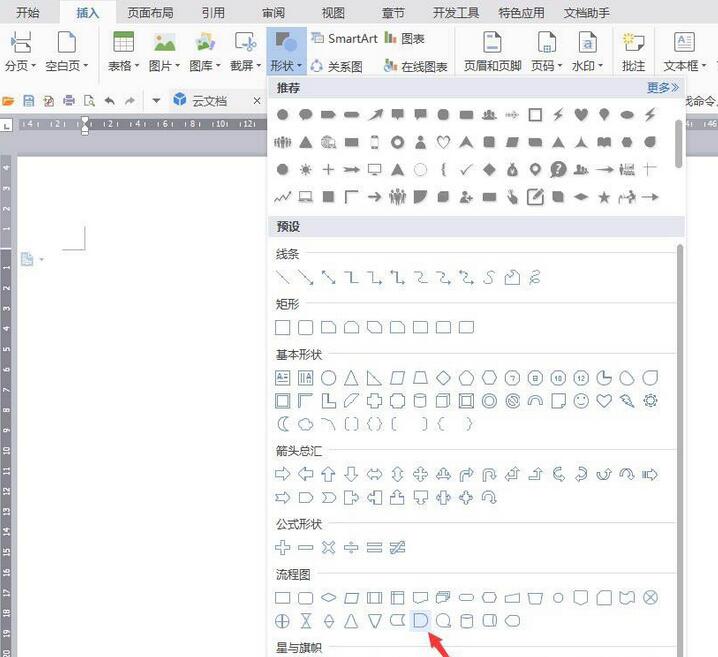This screenshot has width=718, height=657.
Task: Choose the moon basic shape
Action: click(x=283, y=424)
